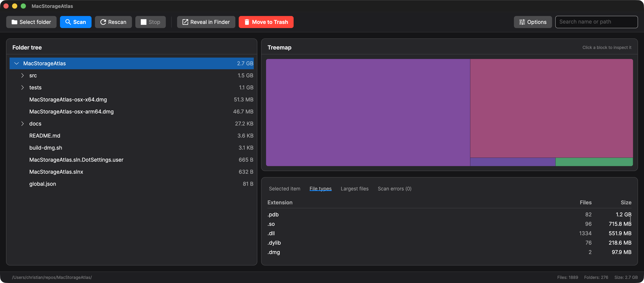Click the 1.5 GB size of src

(x=245, y=76)
